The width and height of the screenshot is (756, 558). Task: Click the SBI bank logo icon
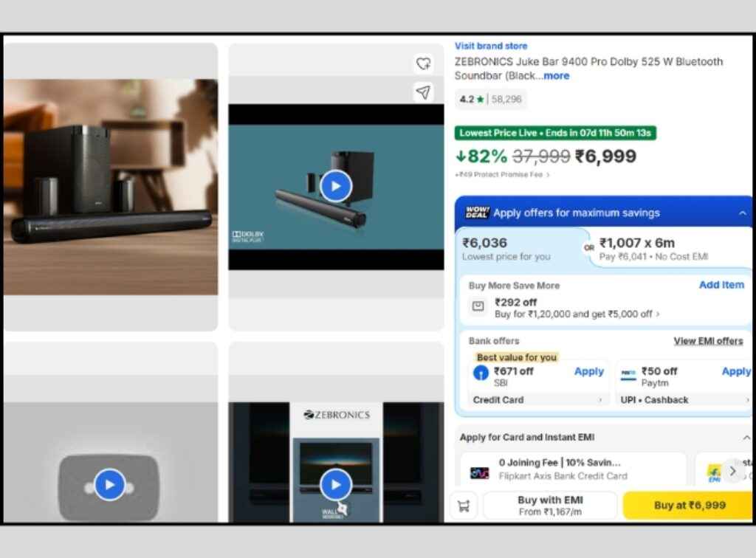tap(481, 373)
